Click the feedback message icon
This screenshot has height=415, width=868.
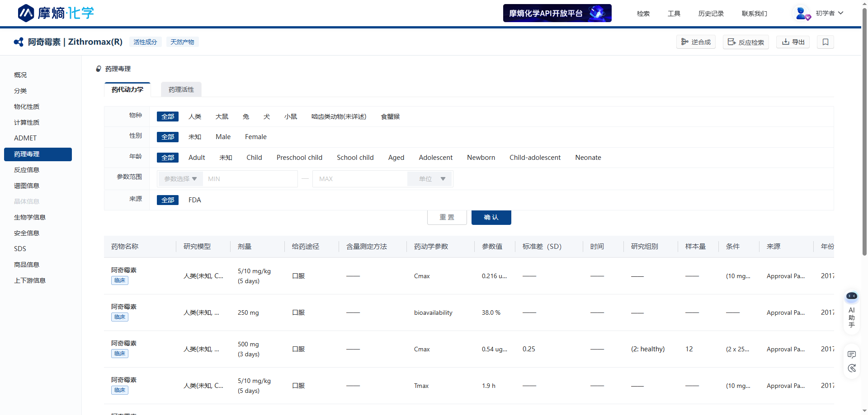[x=852, y=354]
